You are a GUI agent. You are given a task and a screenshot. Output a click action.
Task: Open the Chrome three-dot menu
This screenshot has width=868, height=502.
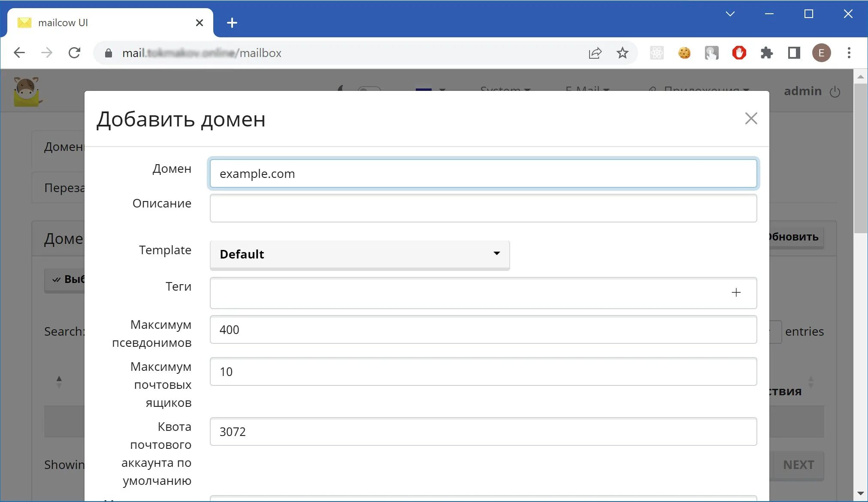click(x=849, y=53)
